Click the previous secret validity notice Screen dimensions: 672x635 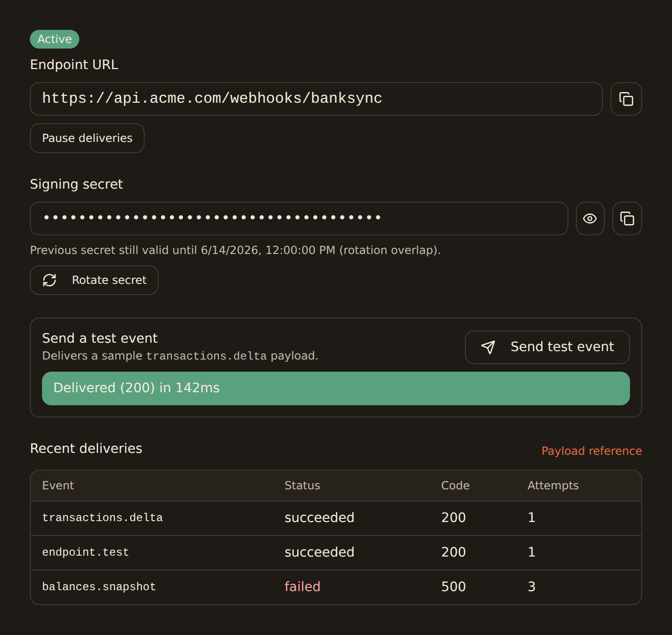235,250
